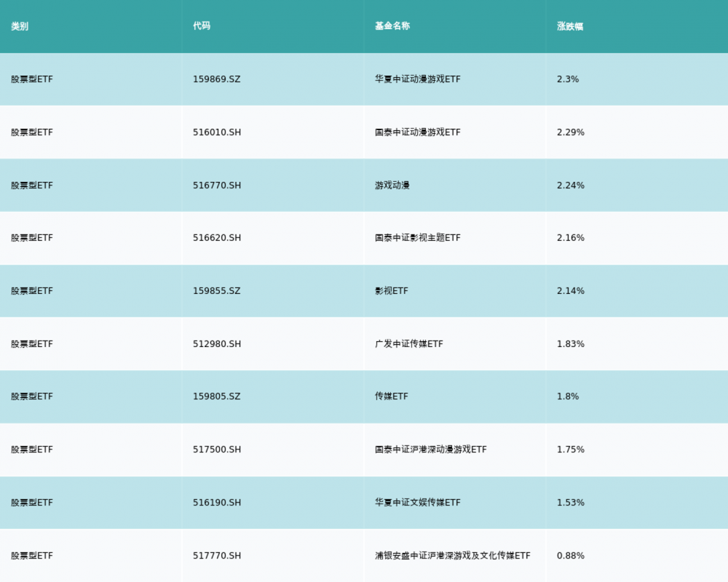Image resolution: width=728 pixels, height=582 pixels.
Task: Select code 516190.SH
Action: (x=217, y=503)
